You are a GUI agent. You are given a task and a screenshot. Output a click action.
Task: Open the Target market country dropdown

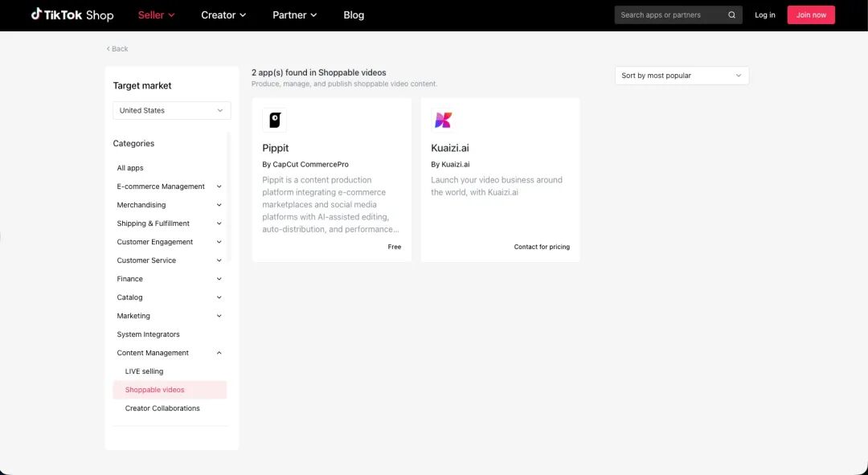click(171, 111)
